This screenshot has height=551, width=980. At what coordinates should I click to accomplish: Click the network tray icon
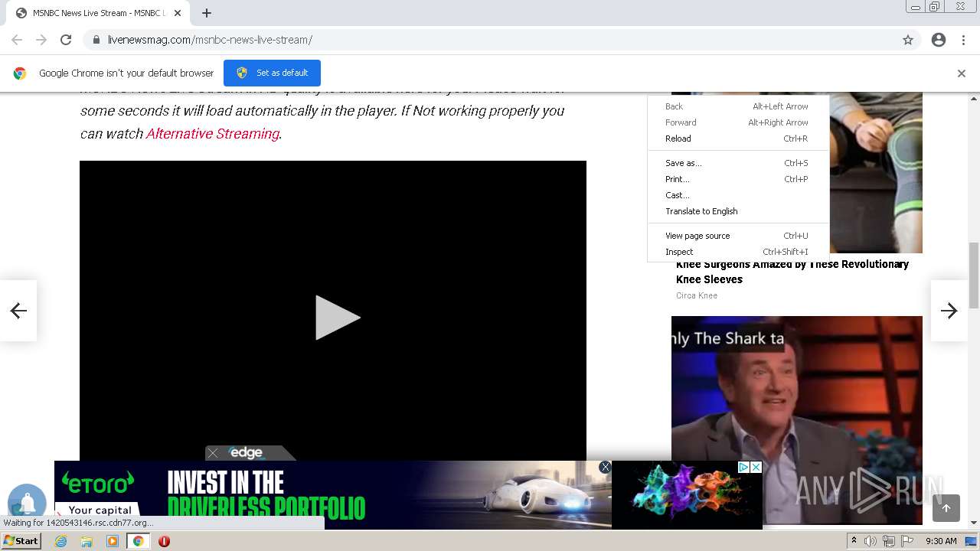click(888, 541)
